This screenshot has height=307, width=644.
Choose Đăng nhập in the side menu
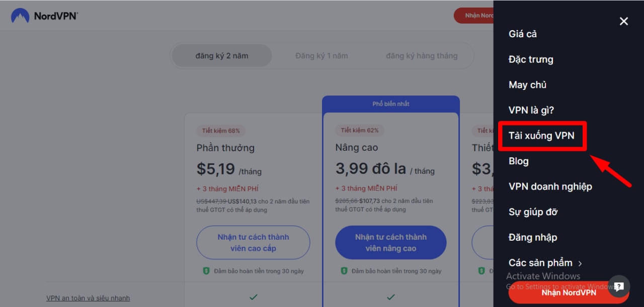coord(533,237)
